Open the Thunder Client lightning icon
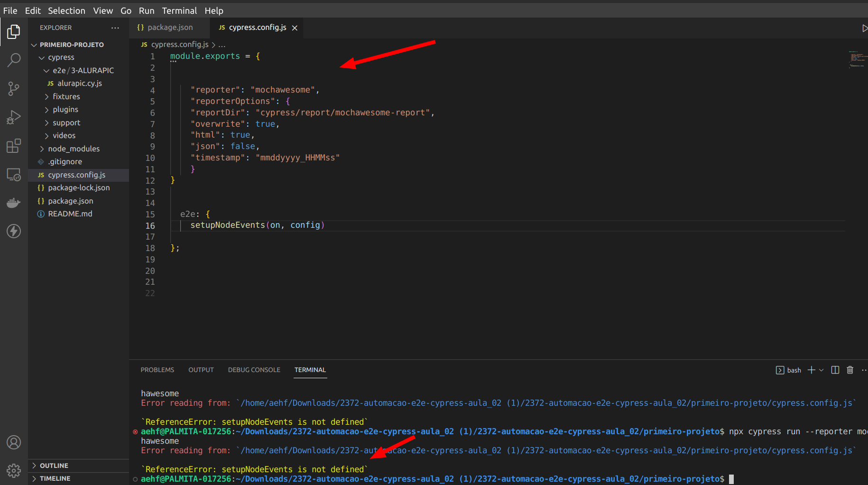 [x=14, y=231]
